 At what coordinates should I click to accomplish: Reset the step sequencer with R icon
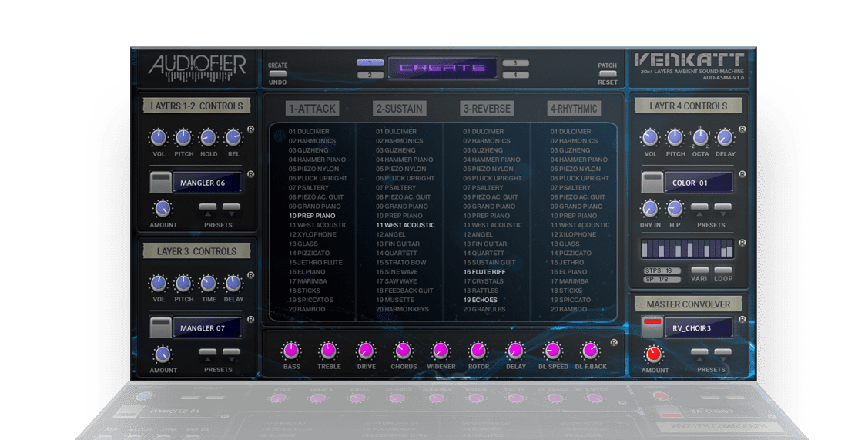(742, 243)
